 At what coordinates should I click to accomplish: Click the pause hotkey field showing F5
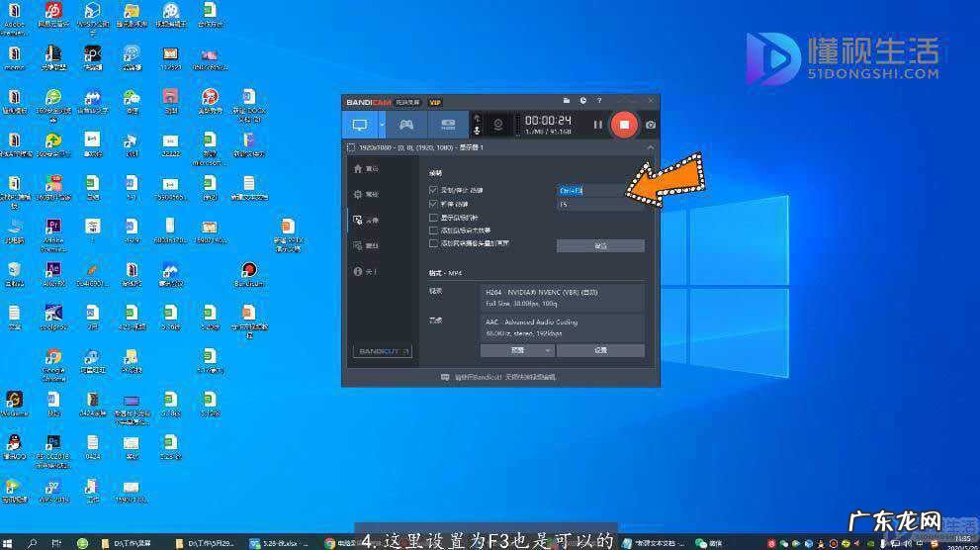tap(600, 205)
